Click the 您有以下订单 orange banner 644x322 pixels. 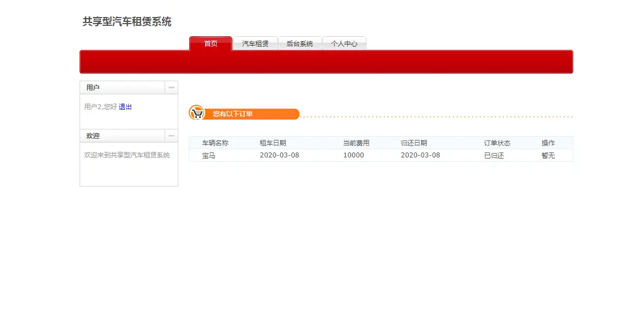pyautogui.click(x=252, y=114)
